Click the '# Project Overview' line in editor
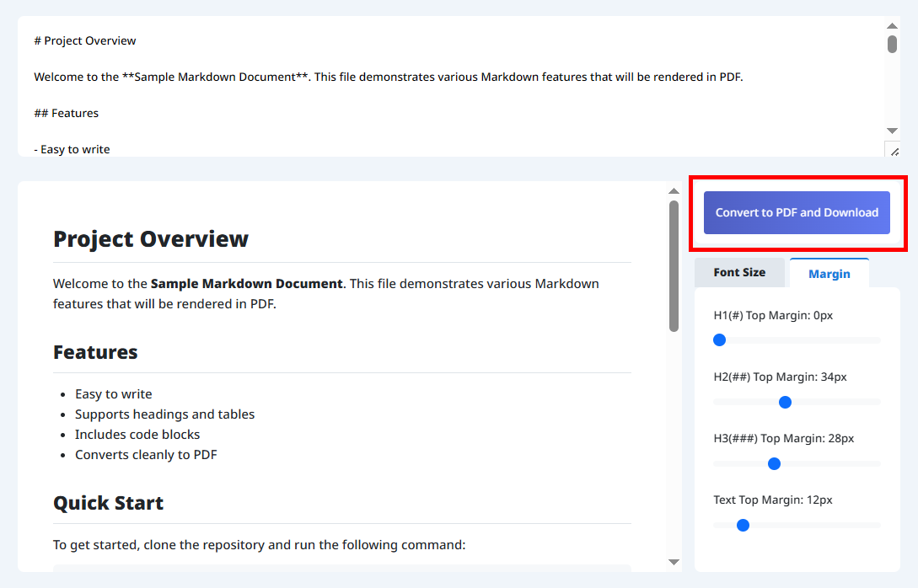Viewport: 918px width, 588px height. pos(85,41)
